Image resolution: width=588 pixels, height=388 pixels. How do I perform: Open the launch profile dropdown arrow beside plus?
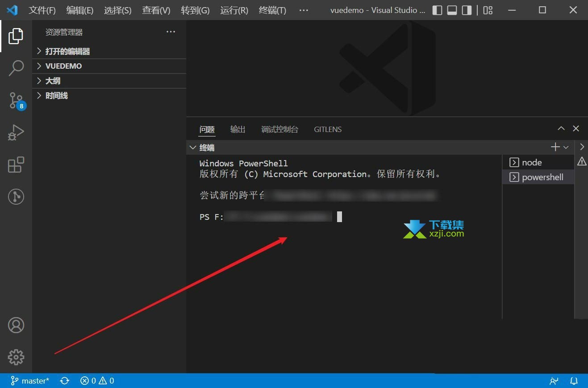pos(566,147)
